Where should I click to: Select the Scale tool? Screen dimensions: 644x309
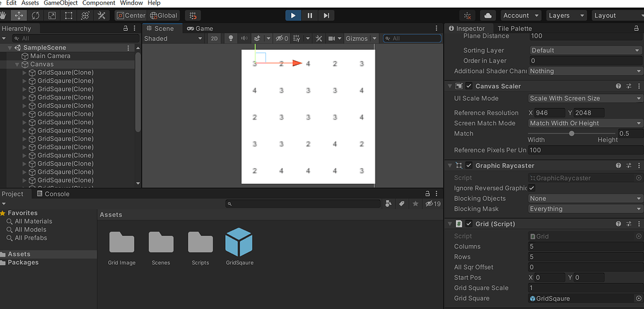(52, 16)
